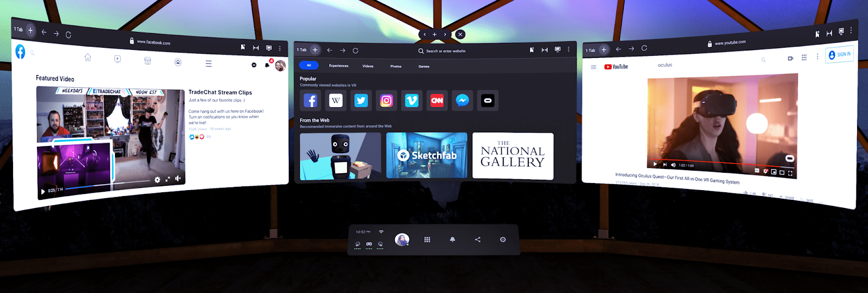Open Facebook Marketplace tab icon
The image size is (868, 293).
click(x=148, y=61)
